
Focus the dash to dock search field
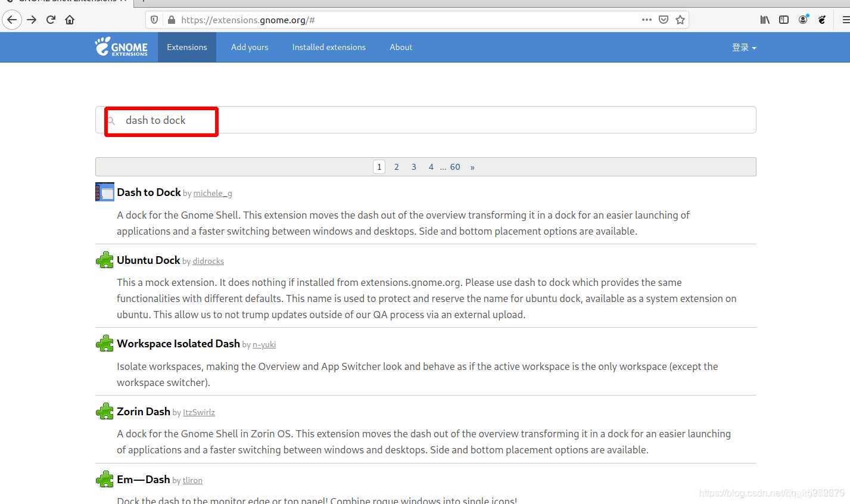click(426, 120)
